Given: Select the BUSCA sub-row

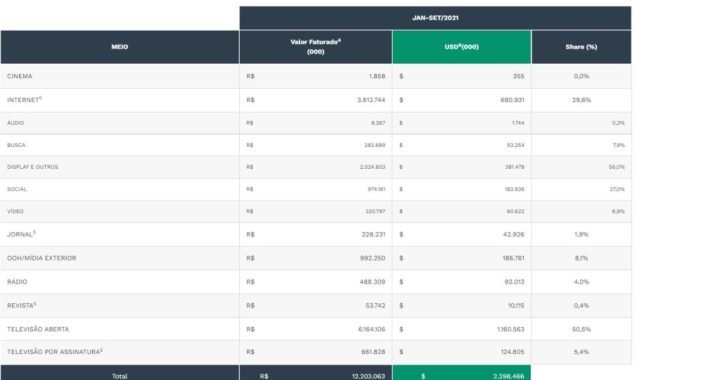Looking at the screenshot, I should 315,145.
